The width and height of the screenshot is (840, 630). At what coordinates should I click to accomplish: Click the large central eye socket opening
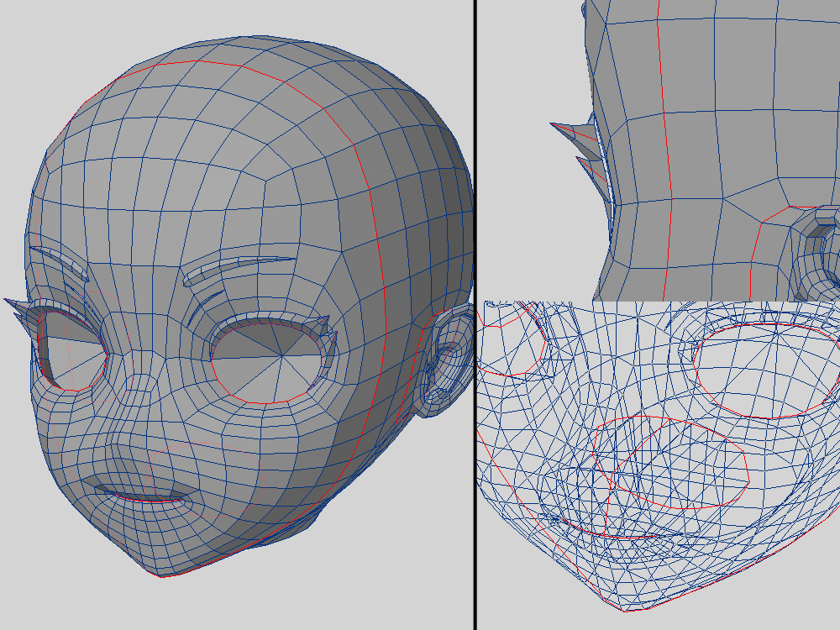[266, 360]
